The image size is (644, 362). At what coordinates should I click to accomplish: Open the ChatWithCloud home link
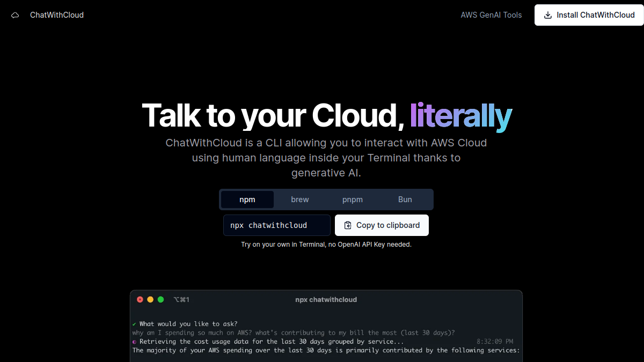click(x=57, y=15)
